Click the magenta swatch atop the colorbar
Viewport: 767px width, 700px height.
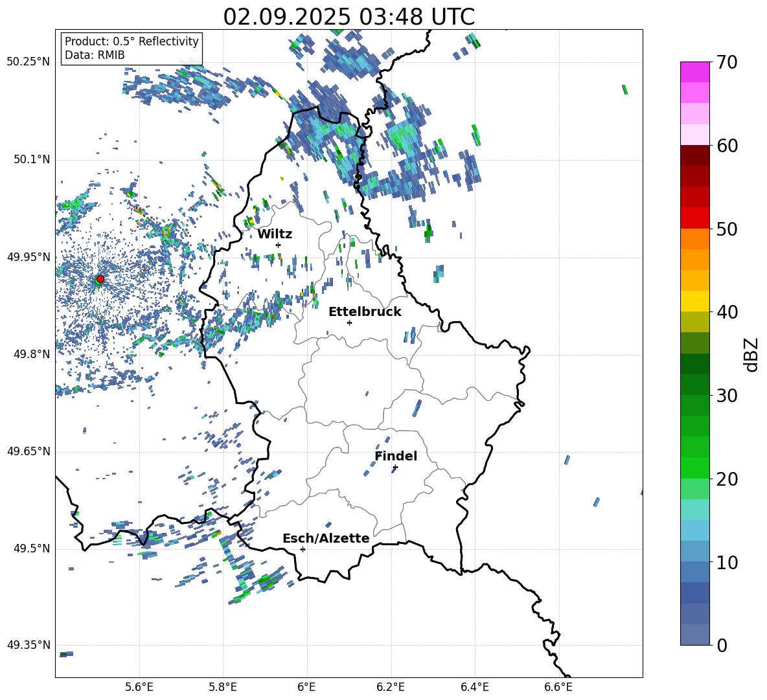(695, 72)
